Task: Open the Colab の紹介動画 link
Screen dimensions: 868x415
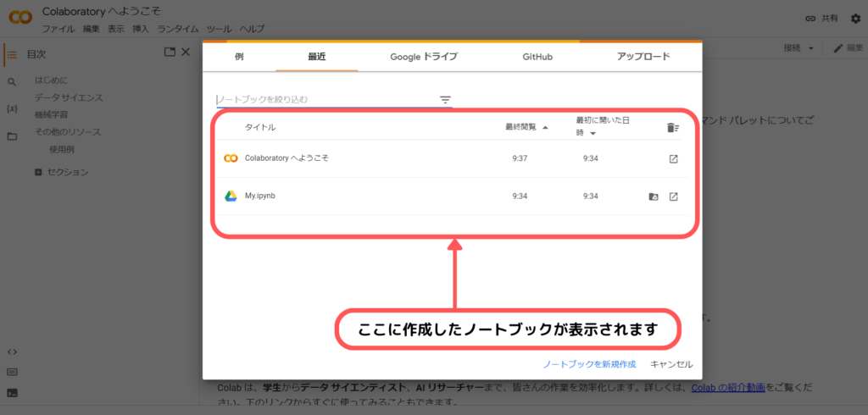Action: point(728,388)
